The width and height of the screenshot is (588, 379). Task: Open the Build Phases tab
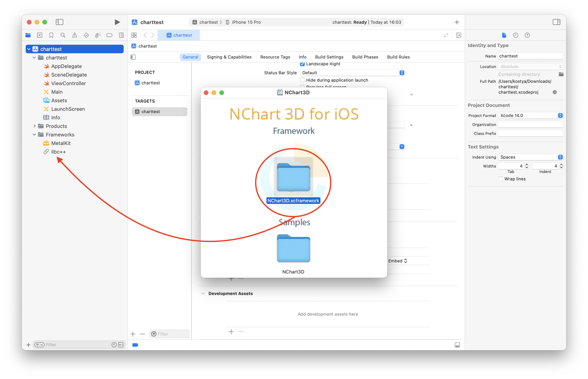365,57
